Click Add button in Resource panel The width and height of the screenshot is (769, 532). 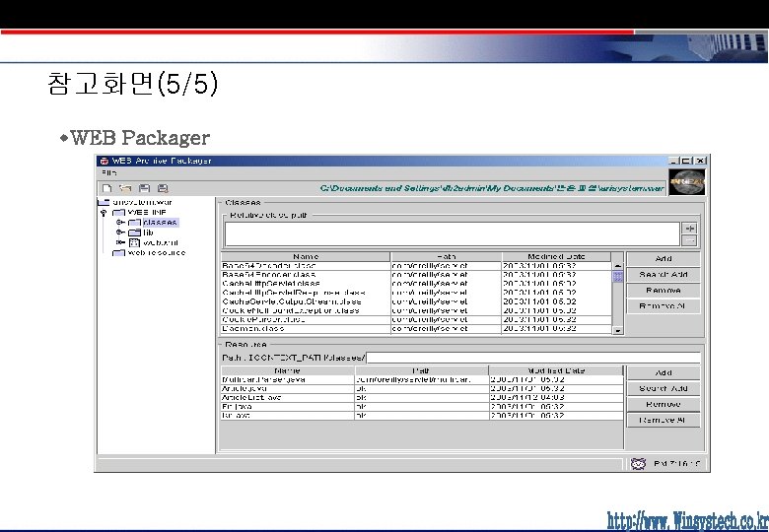664,372
